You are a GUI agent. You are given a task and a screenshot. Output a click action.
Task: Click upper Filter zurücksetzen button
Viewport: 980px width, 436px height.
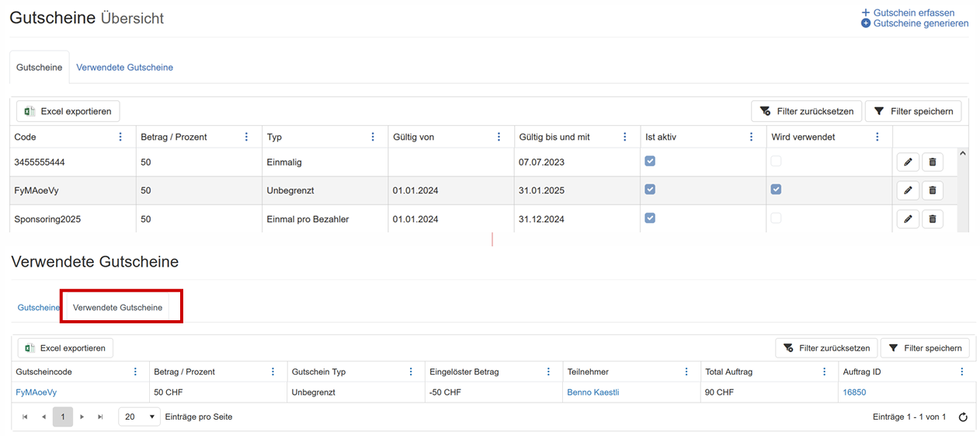pyautogui.click(x=806, y=111)
